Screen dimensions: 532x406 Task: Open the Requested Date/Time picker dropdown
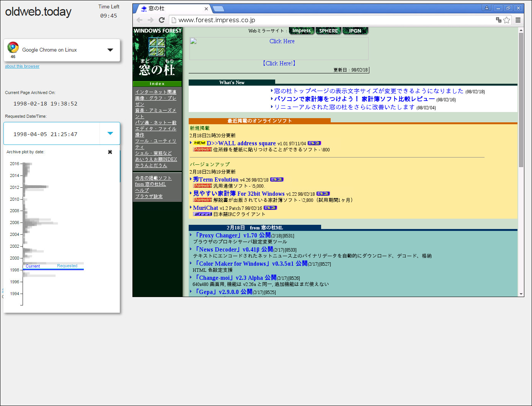pos(110,133)
